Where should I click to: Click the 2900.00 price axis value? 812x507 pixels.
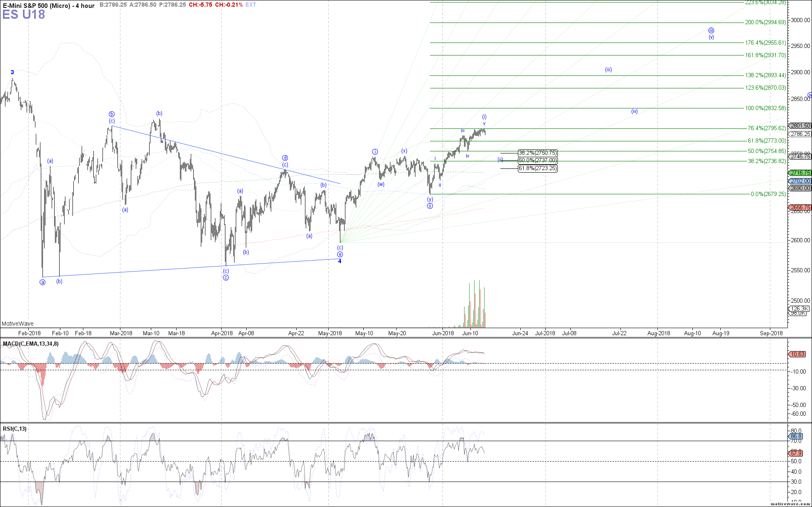pos(801,73)
